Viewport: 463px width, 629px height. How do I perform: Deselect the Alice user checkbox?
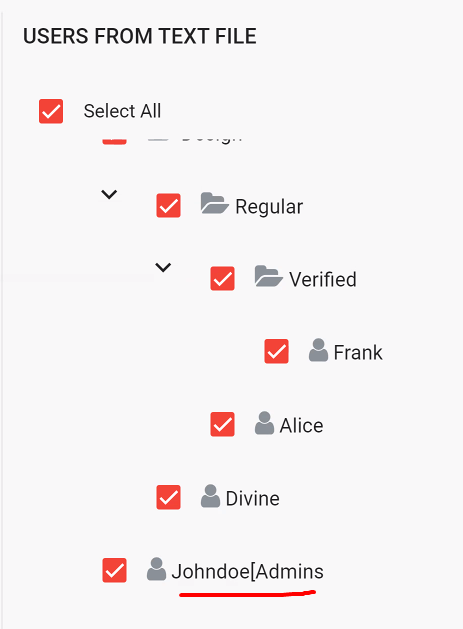tap(222, 424)
